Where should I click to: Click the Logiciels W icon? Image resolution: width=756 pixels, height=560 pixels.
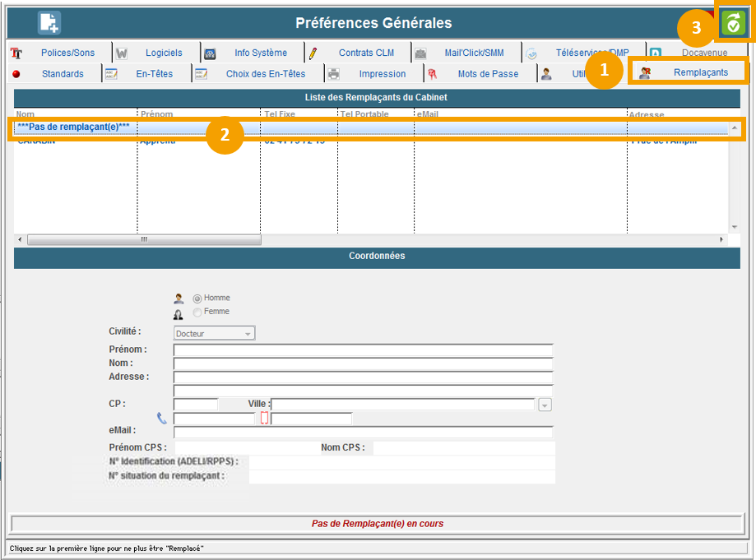click(122, 53)
